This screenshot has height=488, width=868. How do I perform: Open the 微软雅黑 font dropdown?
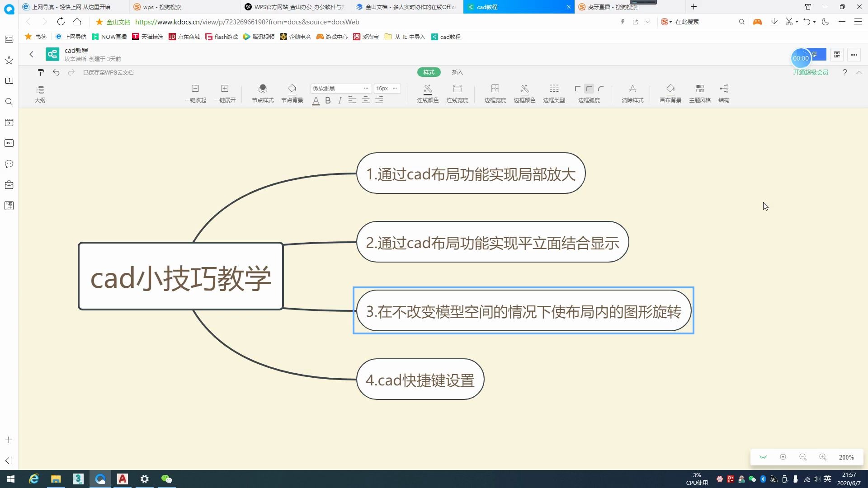click(x=340, y=89)
